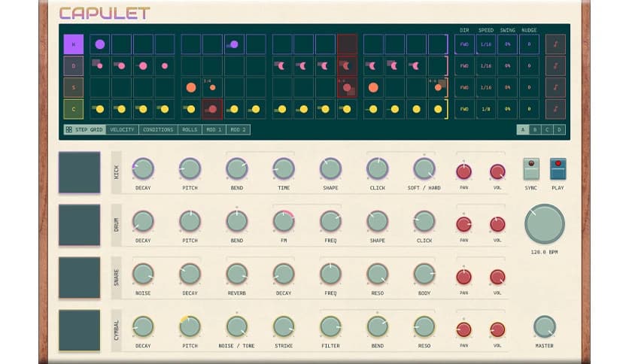Click the cymbal row nudge 0 field
This screenshot has height=364, width=629.
[x=529, y=109]
